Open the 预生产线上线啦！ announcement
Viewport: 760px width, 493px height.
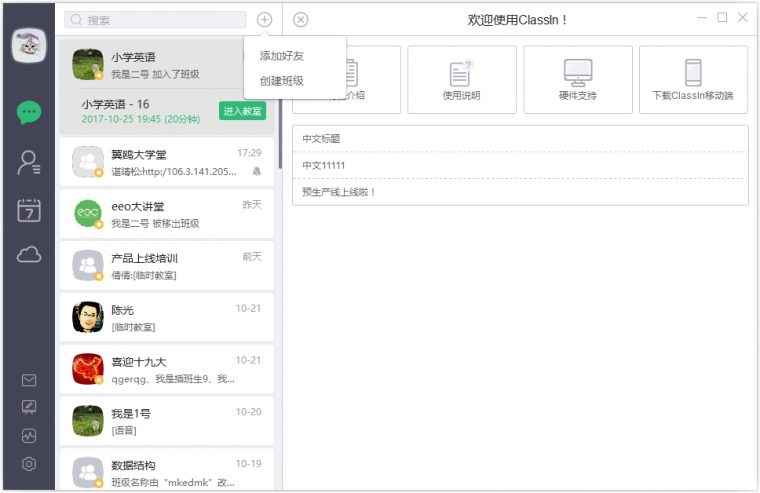tap(520, 192)
